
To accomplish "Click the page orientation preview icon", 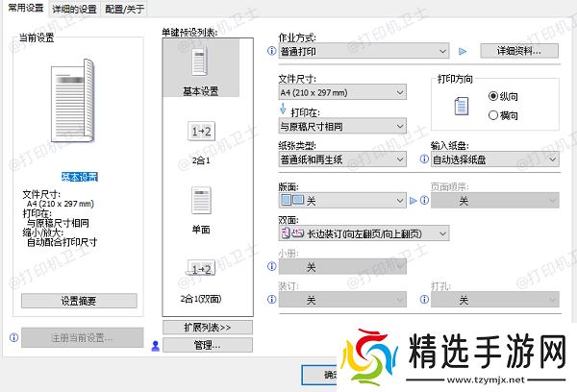I will click(x=462, y=107).
